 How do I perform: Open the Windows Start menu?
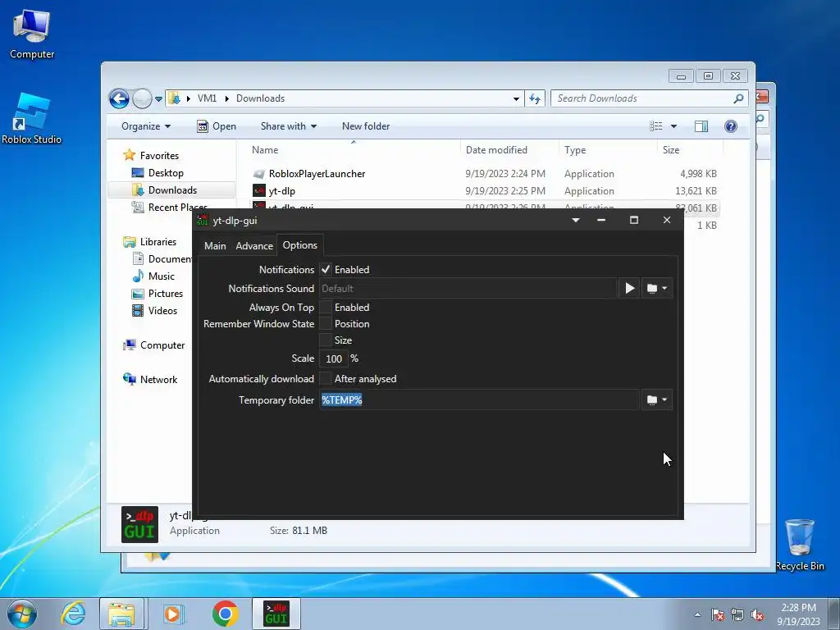[21, 614]
